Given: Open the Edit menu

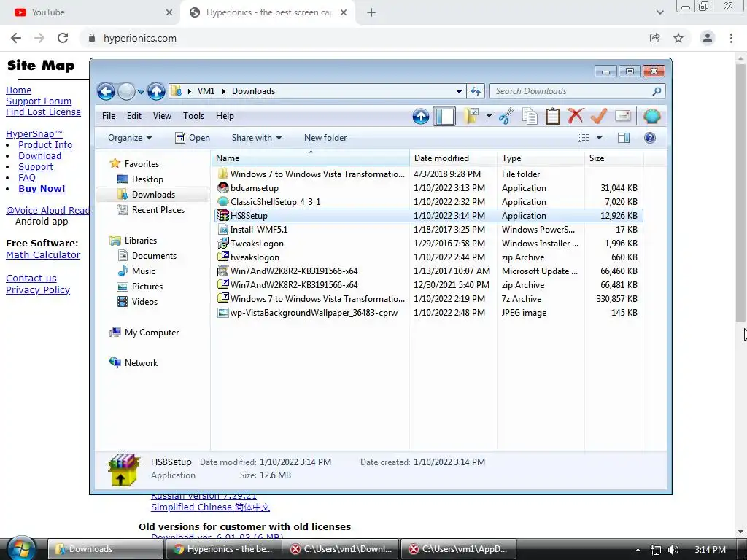Looking at the screenshot, I should [134, 116].
